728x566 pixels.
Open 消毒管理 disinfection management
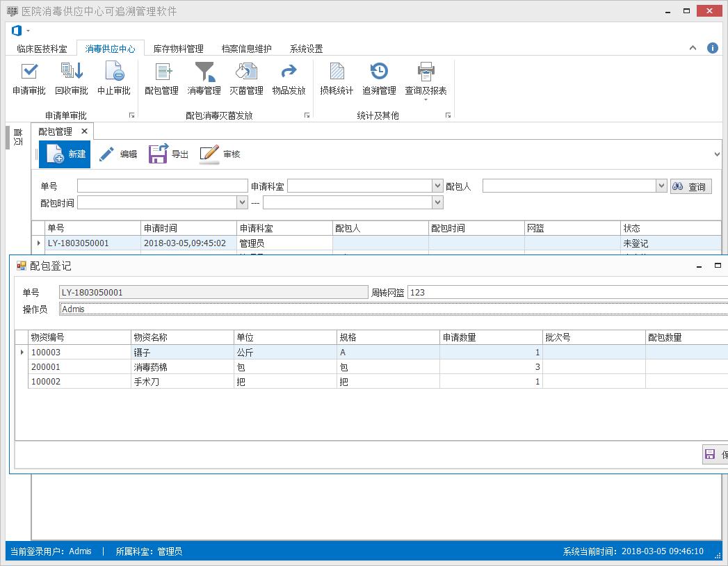pos(204,79)
